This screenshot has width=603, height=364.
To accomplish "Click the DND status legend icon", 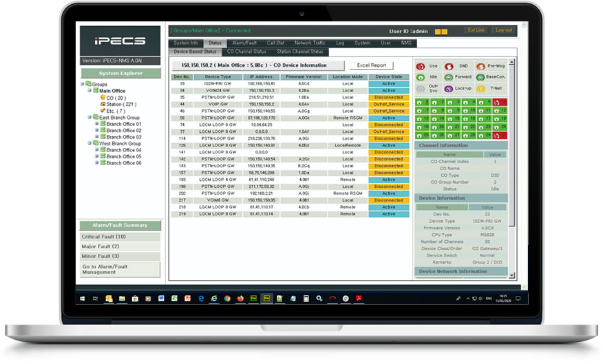I will [449, 67].
